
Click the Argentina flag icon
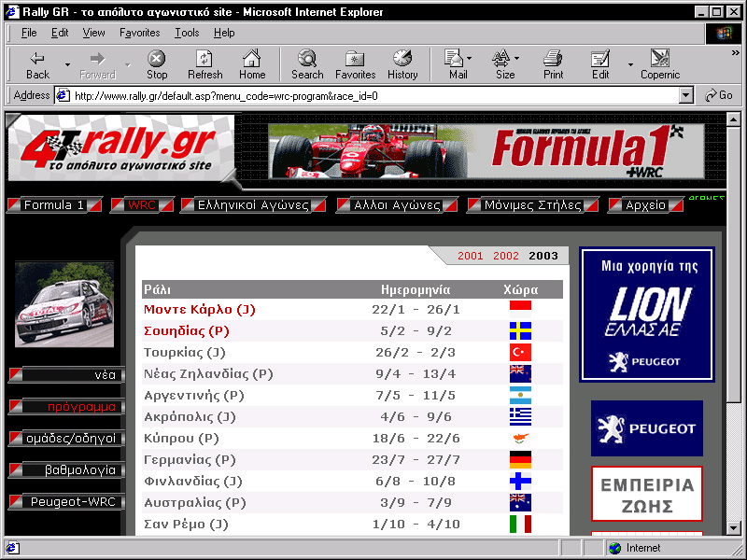520,395
